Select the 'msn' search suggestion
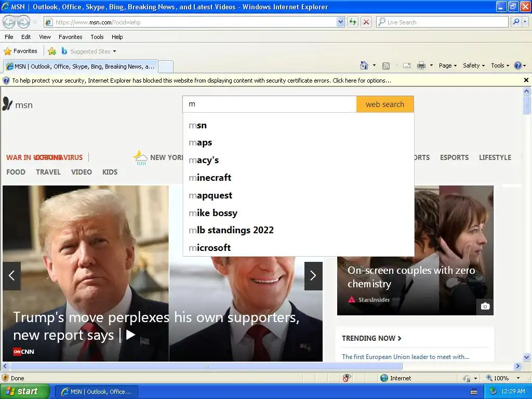 299,126
